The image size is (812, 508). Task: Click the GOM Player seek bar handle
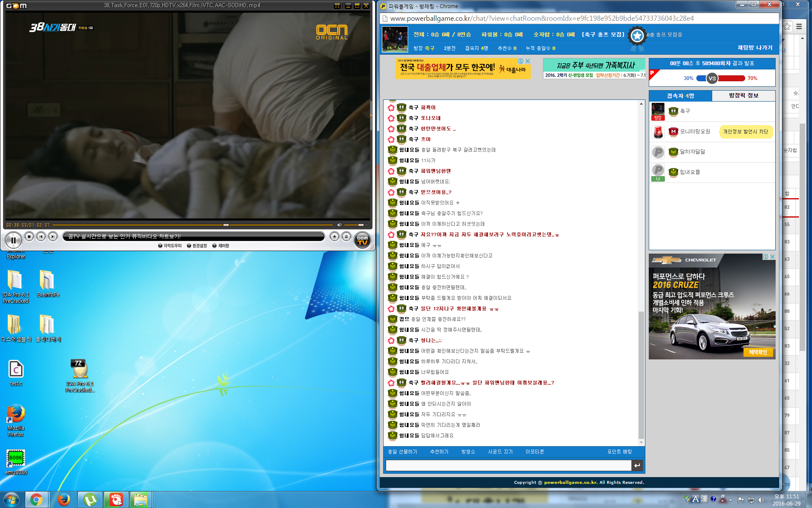pos(226,225)
